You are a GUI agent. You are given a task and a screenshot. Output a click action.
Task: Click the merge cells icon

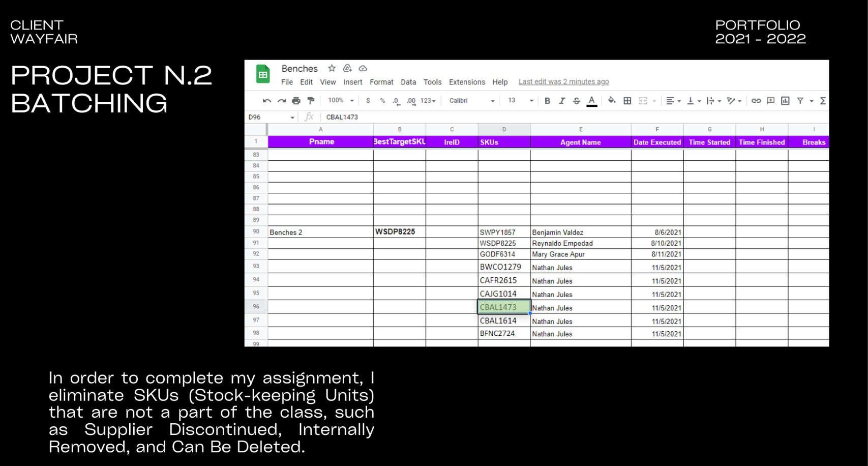click(x=643, y=101)
